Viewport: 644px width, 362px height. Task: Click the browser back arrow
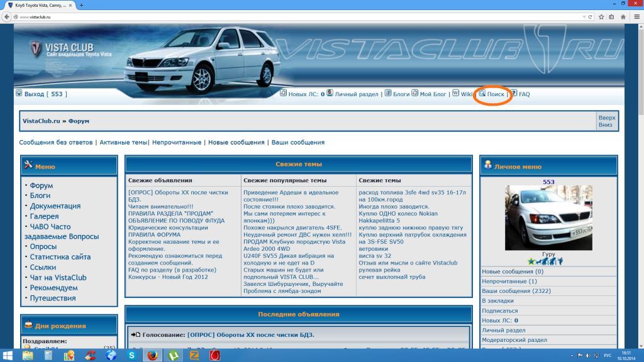[x=7, y=17]
